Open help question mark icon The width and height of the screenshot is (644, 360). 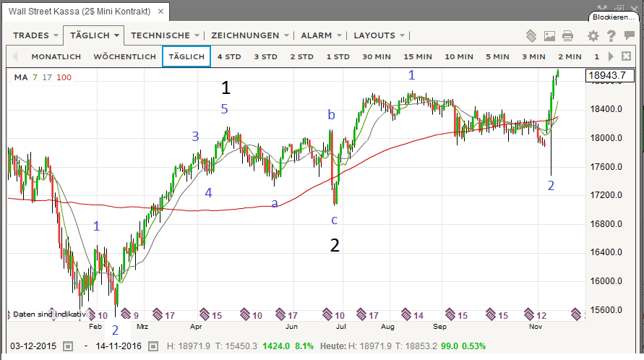pos(611,35)
